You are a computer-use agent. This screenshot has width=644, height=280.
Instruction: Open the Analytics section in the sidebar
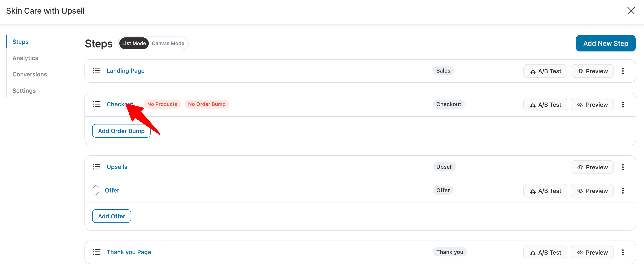[25, 58]
